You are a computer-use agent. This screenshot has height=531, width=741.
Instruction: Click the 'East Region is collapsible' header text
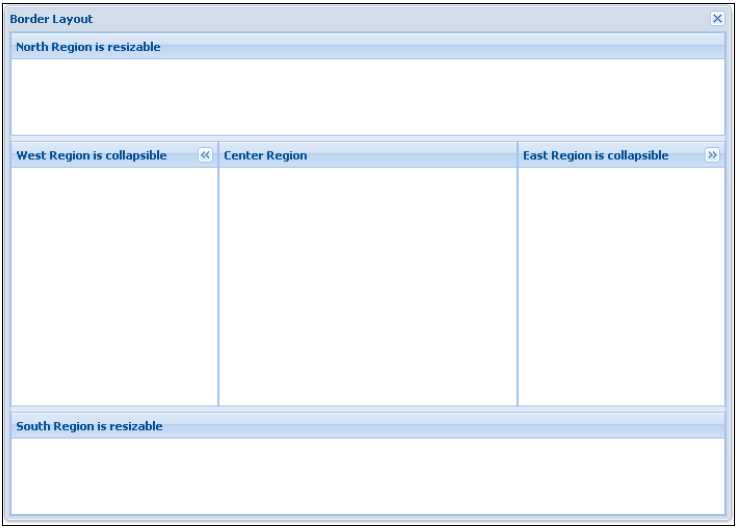pos(595,155)
